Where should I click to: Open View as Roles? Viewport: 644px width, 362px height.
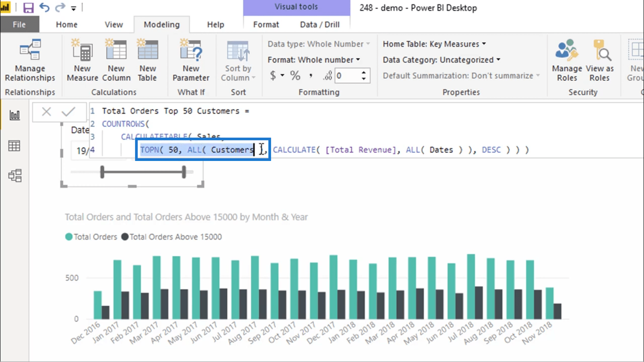(600, 60)
